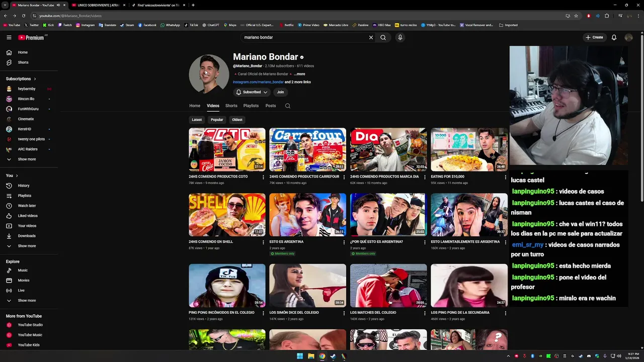Viewport: 644px width, 362px height.
Task: Open Chrome extensions puzzle icon
Action: pos(607,16)
